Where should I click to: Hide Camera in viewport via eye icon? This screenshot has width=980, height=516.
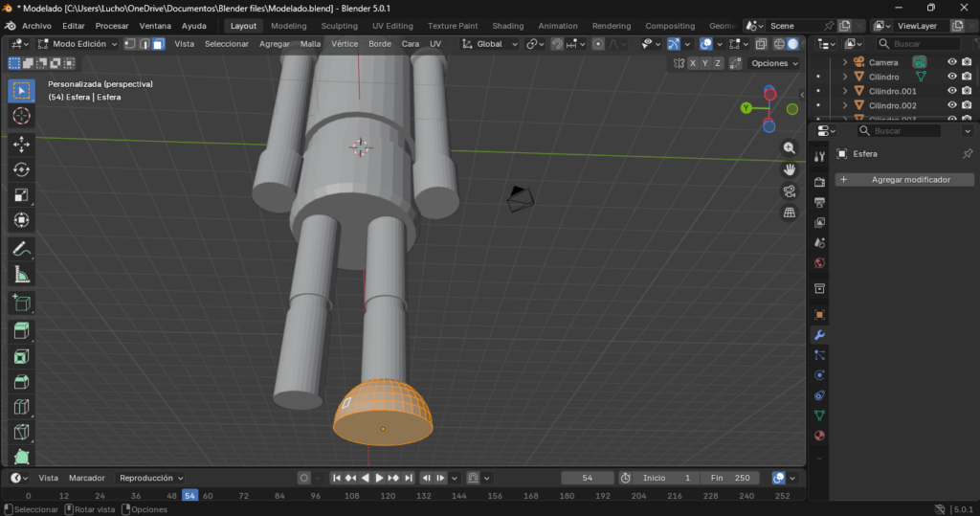coord(952,62)
